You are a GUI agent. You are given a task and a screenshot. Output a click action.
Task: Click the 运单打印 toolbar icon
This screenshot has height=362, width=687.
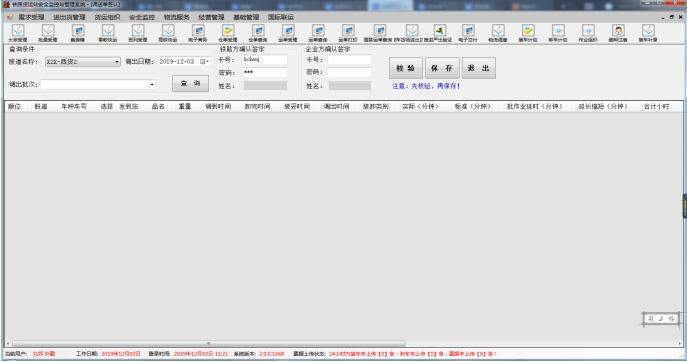(348, 33)
